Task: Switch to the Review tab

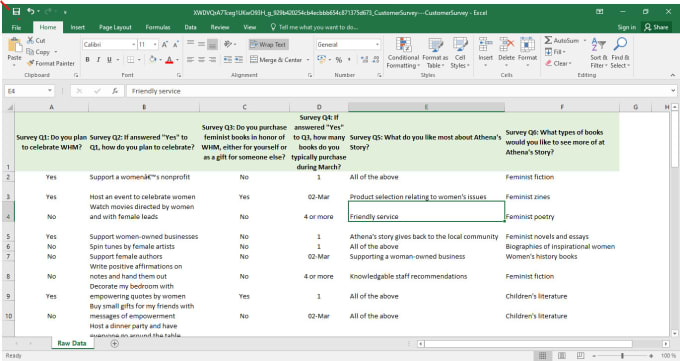Action: [x=220, y=27]
